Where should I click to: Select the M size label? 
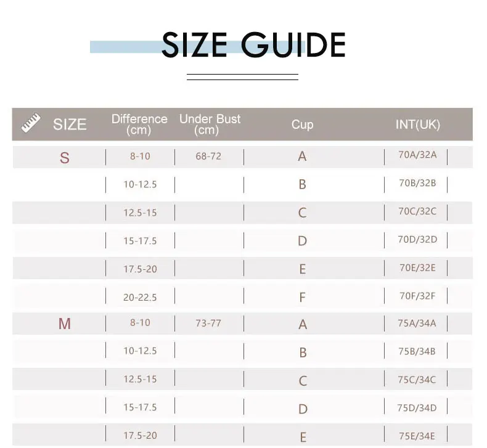click(x=65, y=324)
